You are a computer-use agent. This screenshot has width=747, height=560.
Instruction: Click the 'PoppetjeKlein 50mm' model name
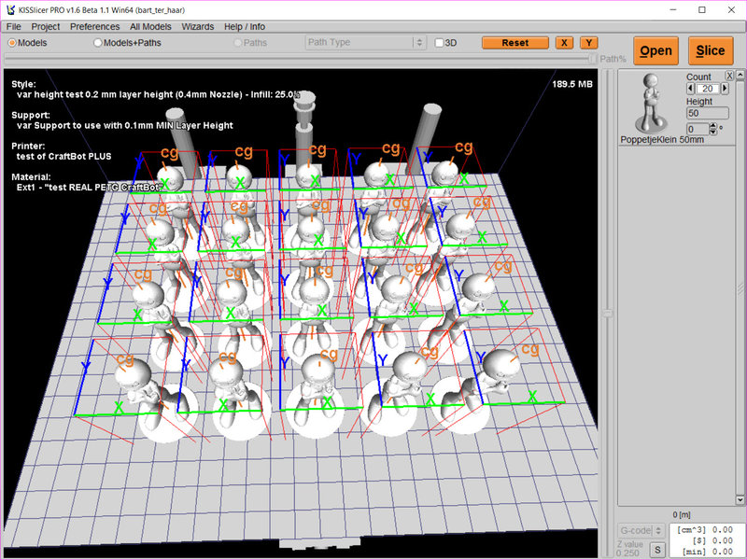tap(662, 139)
